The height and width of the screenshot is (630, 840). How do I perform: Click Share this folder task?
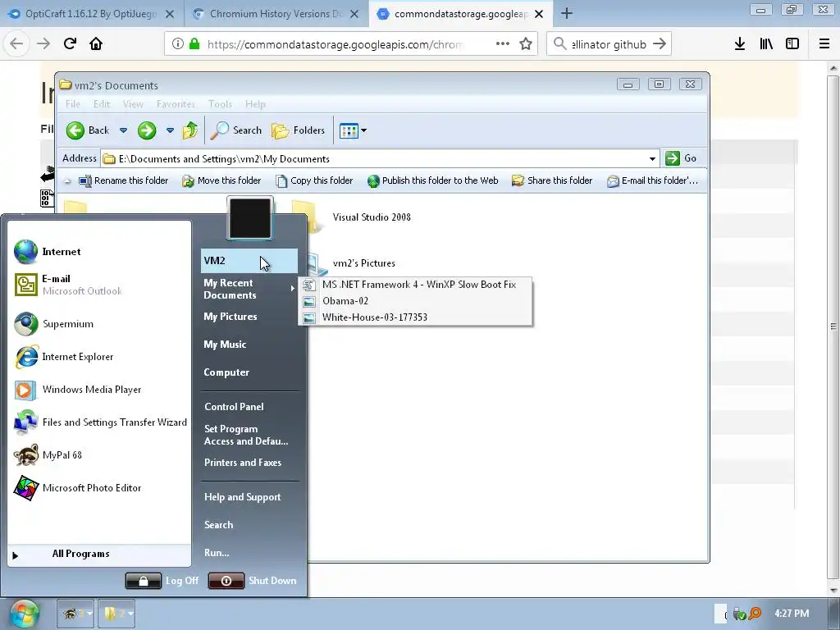tap(552, 180)
